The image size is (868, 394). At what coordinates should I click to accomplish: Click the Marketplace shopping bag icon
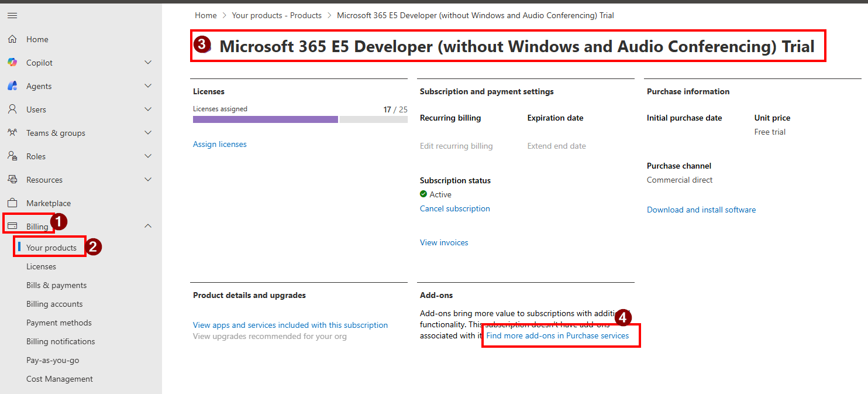coord(12,203)
